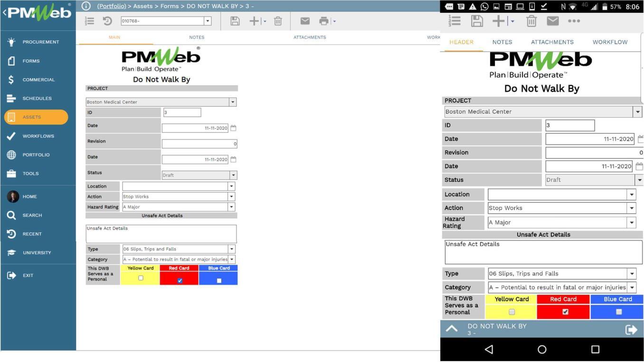Check Blue Card box in desktop form
The width and height of the screenshot is (644, 362).
coord(219,281)
